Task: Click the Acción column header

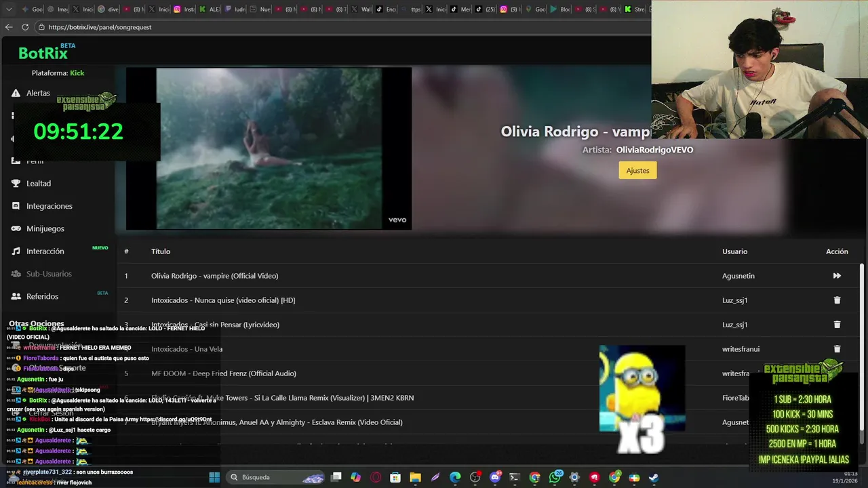Action: pos(837,251)
